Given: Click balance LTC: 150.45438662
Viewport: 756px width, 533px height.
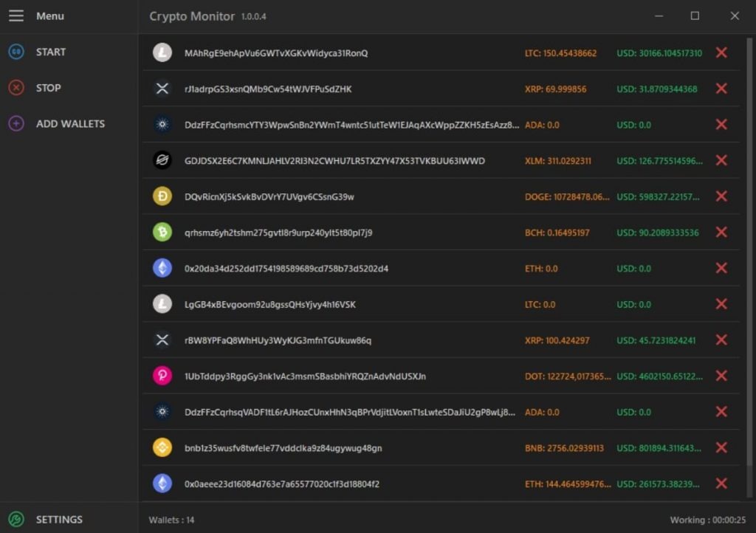Looking at the screenshot, I should 560,53.
